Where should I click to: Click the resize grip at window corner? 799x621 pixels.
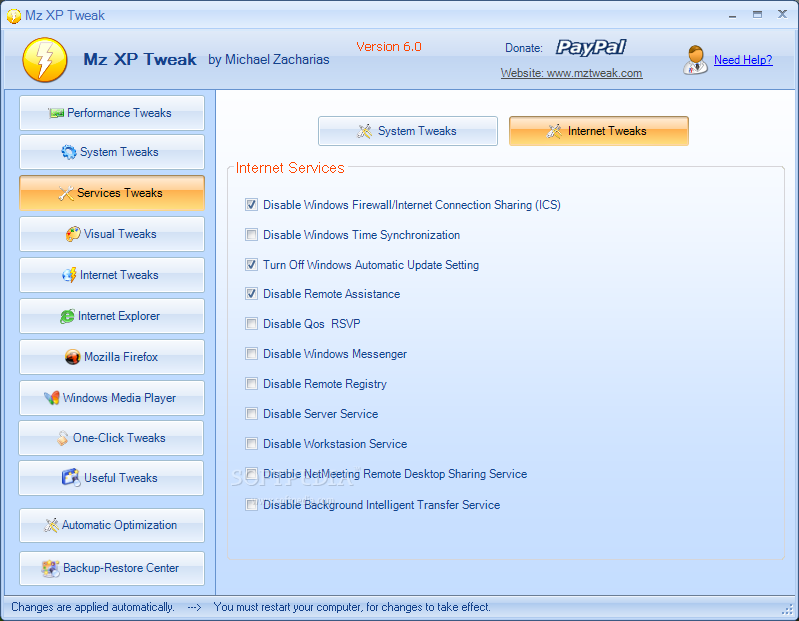pos(788,609)
